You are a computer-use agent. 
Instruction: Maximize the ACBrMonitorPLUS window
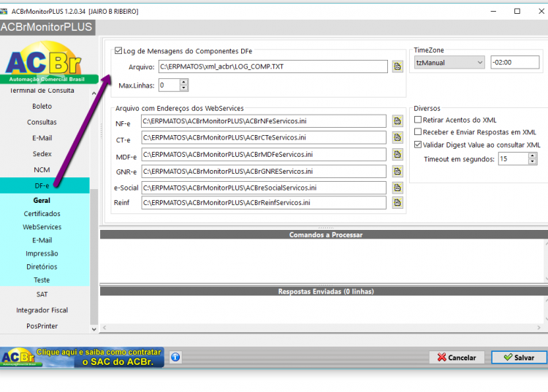pyautogui.click(x=517, y=11)
